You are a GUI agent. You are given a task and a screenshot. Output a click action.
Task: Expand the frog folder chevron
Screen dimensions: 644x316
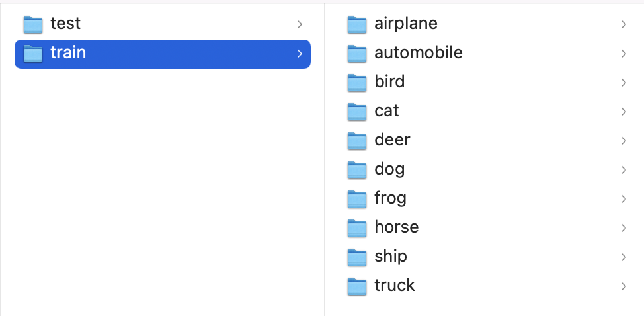click(624, 199)
